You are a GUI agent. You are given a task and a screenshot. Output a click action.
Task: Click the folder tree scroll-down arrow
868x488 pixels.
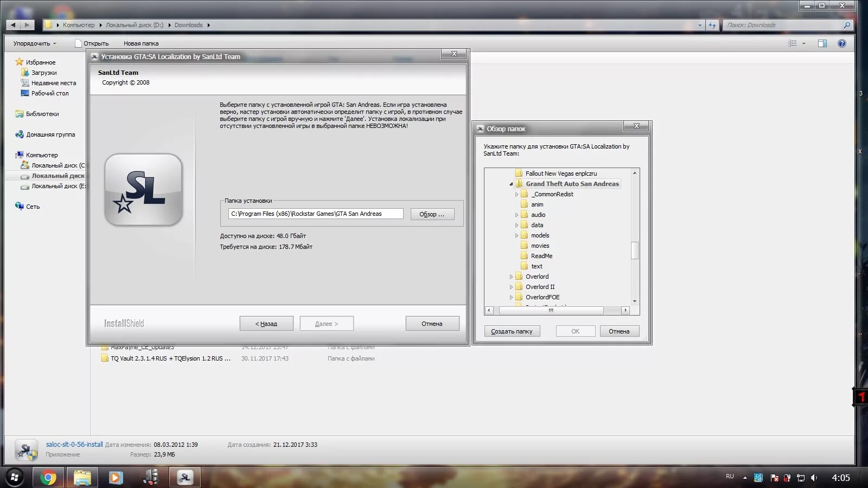coord(635,301)
